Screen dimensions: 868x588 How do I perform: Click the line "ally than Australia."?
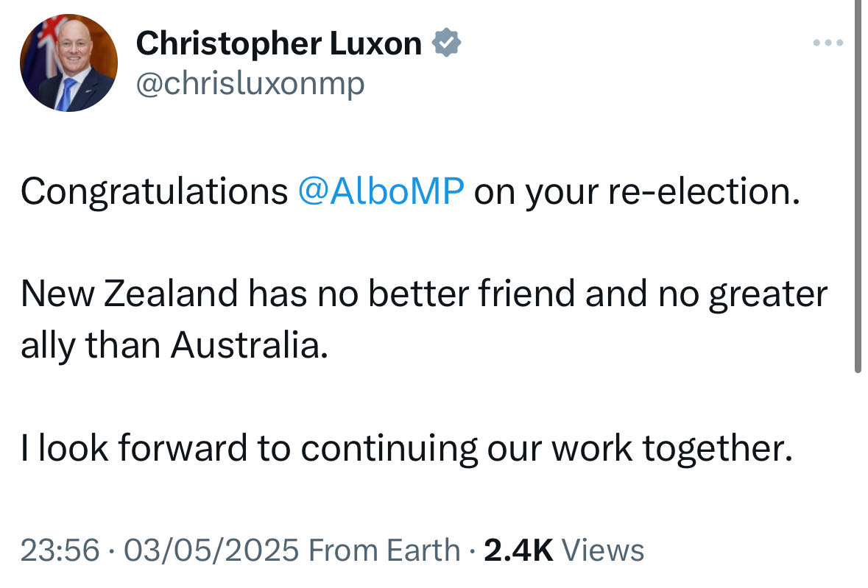tap(174, 345)
